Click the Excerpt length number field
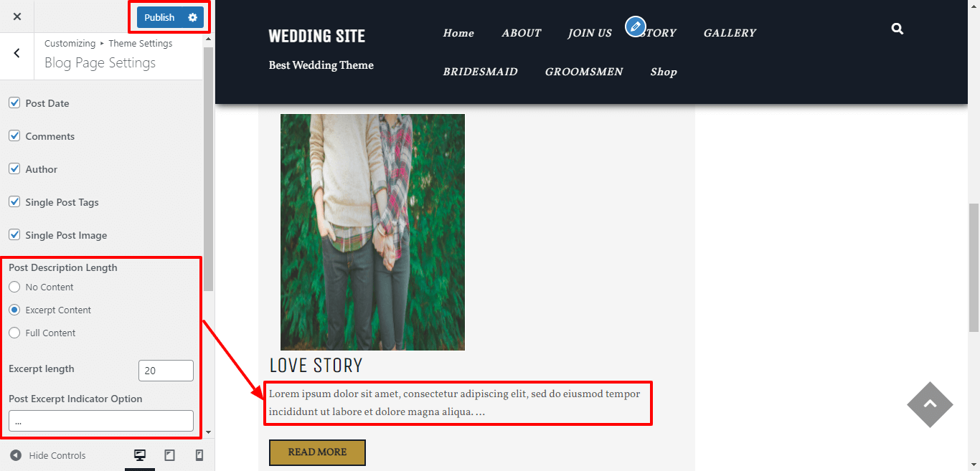This screenshot has width=980, height=471. (x=166, y=371)
